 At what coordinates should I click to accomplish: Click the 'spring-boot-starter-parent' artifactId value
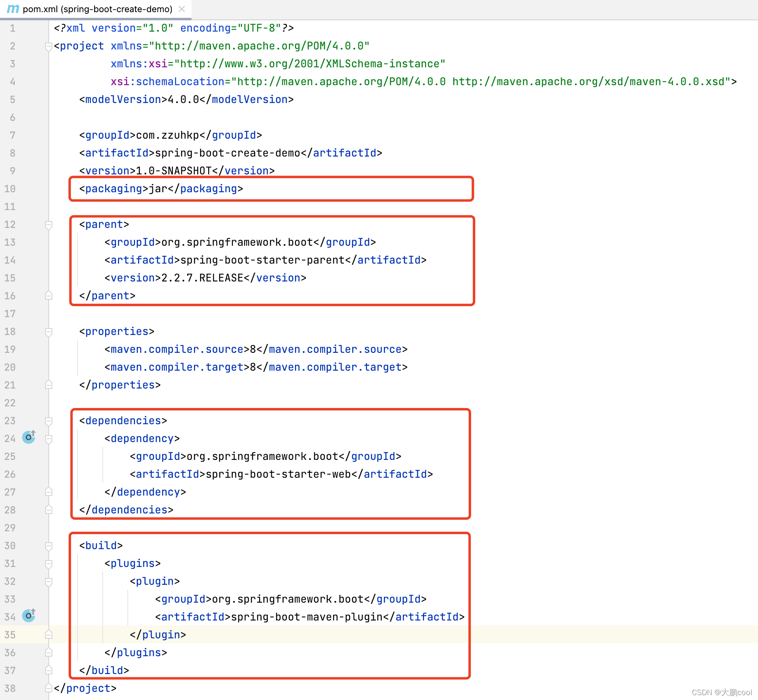click(x=263, y=260)
